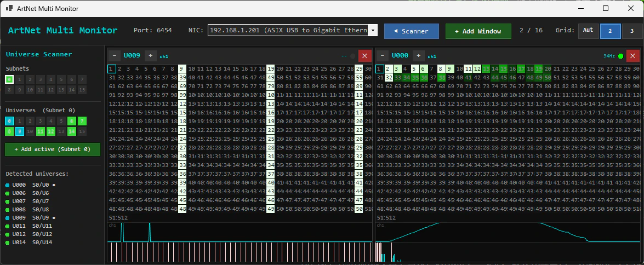Select channel 69 in U009 window
The width and height of the screenshot is (644, 265).
coord(183,86)
